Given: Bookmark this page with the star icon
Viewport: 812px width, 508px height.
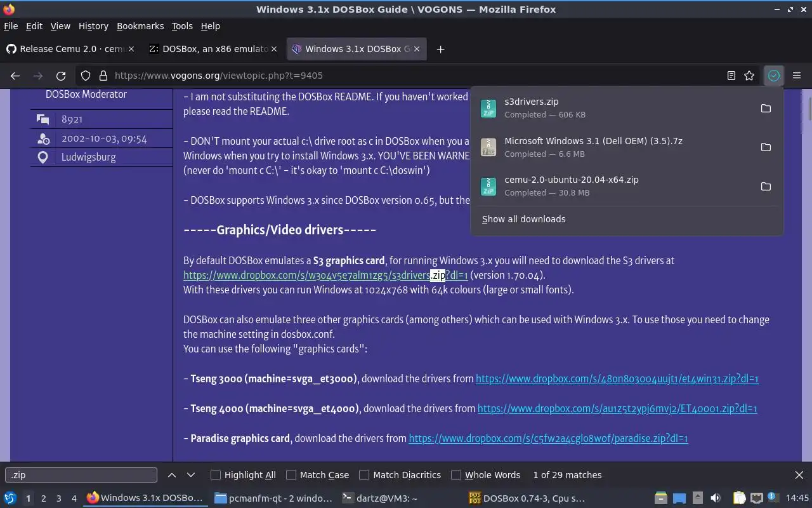Looking at the screenshot, I should pos(749,76).
